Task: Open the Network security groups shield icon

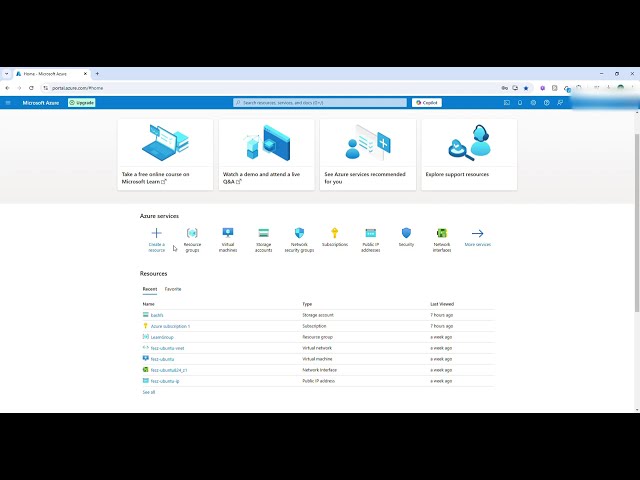Action: point(299,233)
